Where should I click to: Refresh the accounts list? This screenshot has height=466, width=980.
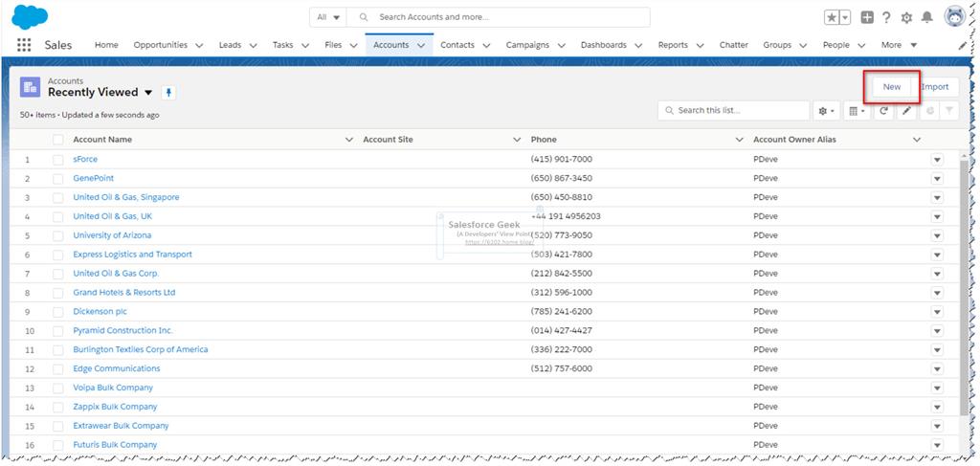(883, 111)
